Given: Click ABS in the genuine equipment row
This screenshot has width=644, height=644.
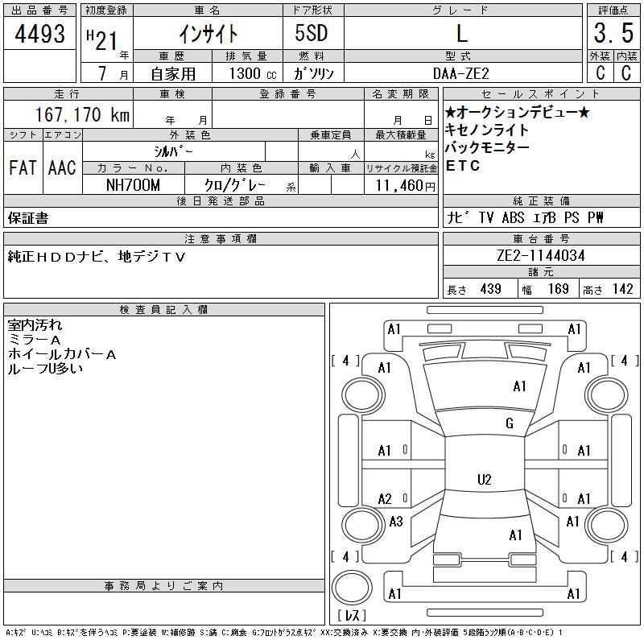Looking at the screenshot, I should tap(513, 217).
